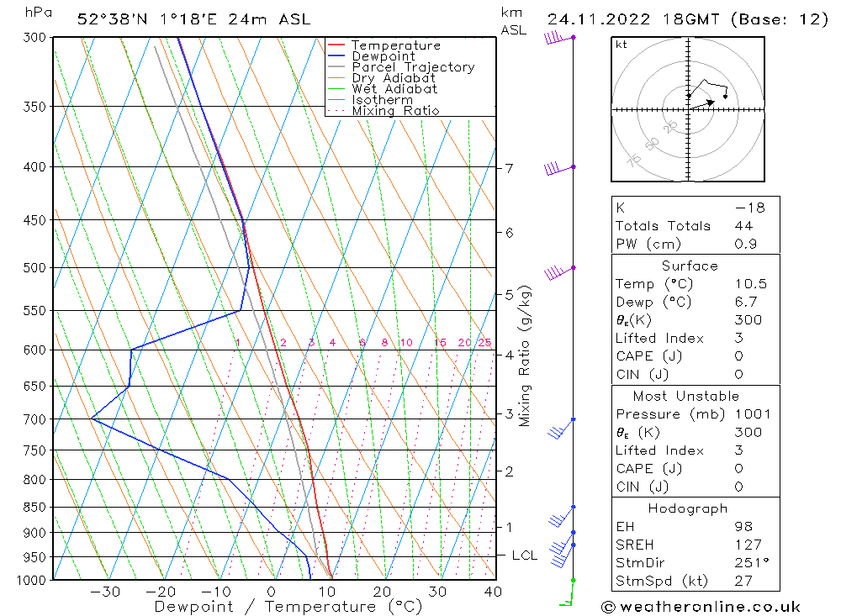Screen dimensions: 841x616
Task: Click the 'StmSpd (kt)' value 27
Action: point(744,582)
